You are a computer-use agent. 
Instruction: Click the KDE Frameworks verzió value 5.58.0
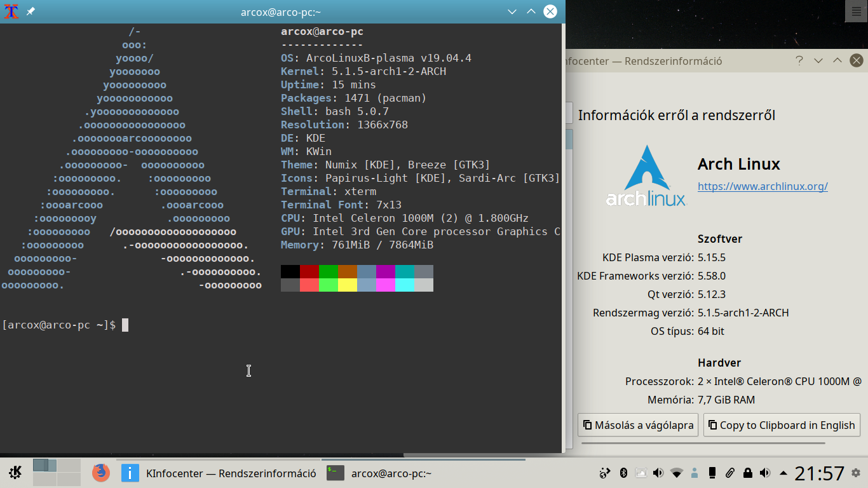(712, 276)
